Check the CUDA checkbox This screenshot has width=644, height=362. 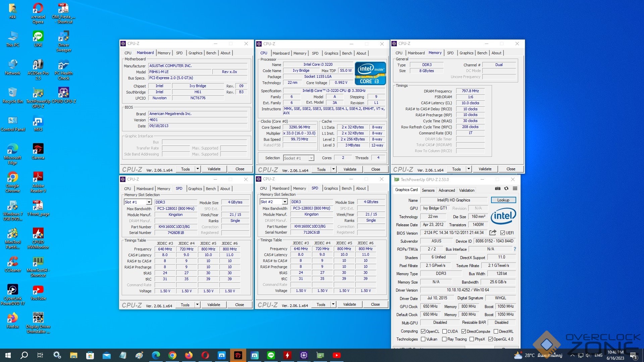click(444, 331)
